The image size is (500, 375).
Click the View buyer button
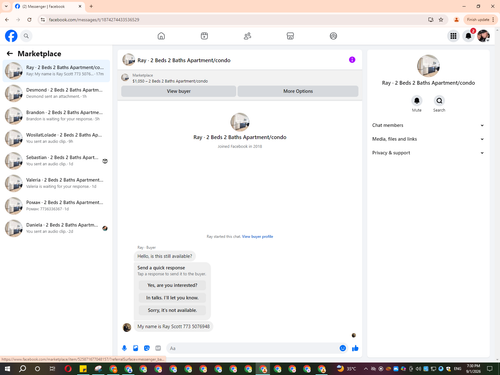click(x=179, y=91)
